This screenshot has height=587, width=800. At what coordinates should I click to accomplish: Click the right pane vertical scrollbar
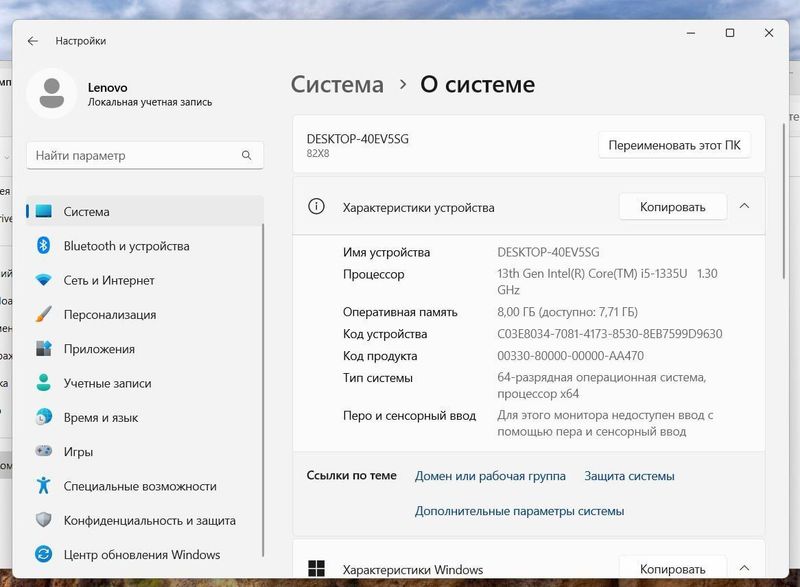coord(784,201)
